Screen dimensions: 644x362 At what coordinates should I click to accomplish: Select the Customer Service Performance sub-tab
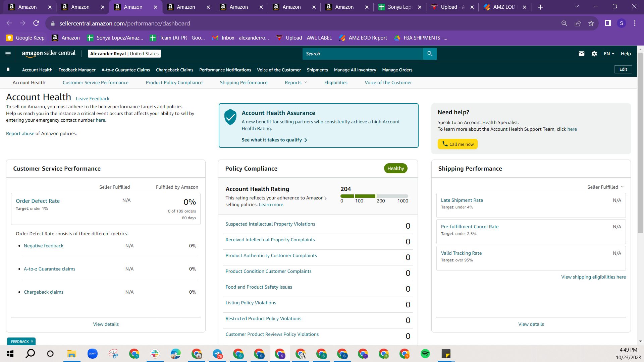click(96, 82)
